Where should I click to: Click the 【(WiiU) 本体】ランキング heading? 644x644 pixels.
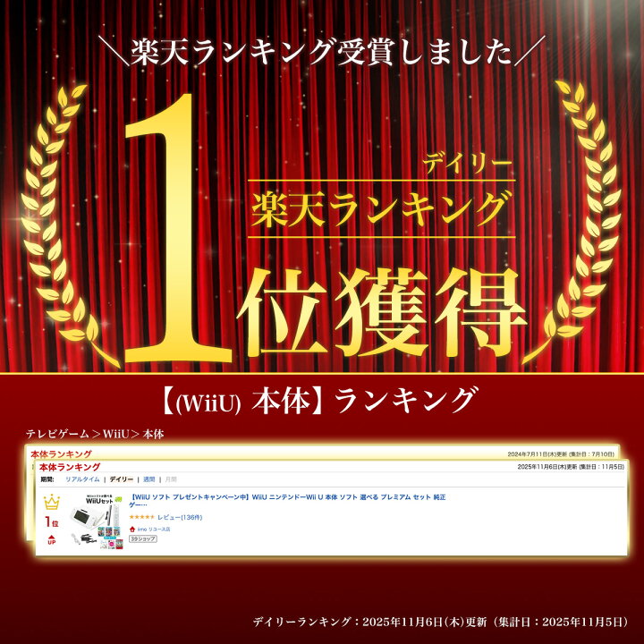pos(319,400)
